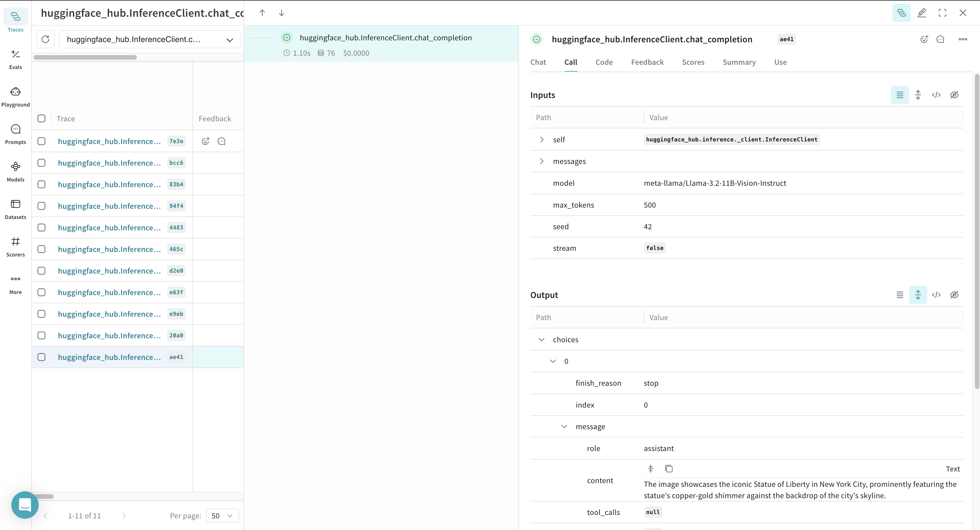The height and width of the screenshot is (530, 980).
Task: Add note feedback in call header
Action: [941, 39]
